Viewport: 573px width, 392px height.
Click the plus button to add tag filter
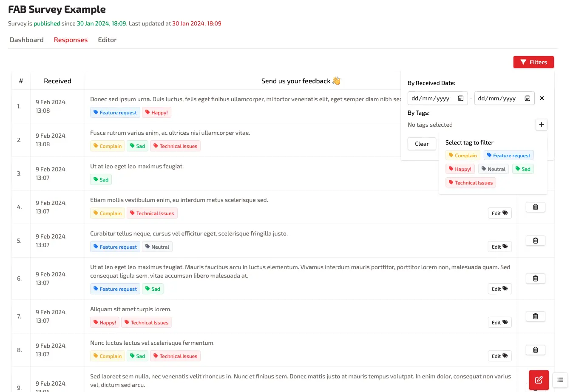click(x=541, y=125)
